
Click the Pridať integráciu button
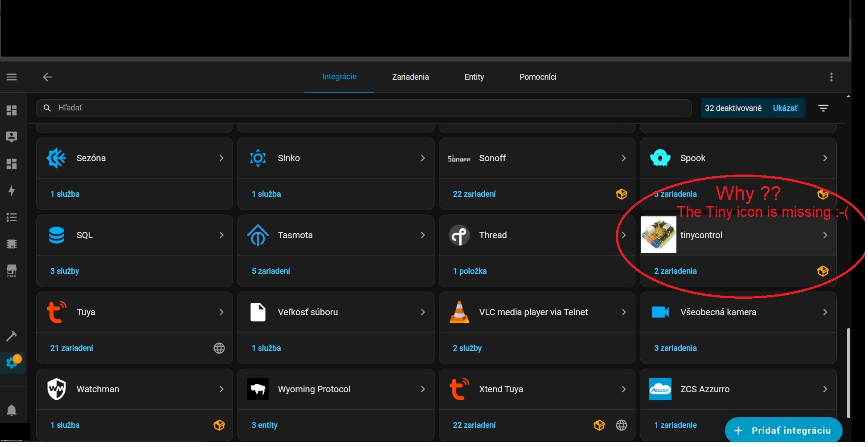(x=783, y=430)
